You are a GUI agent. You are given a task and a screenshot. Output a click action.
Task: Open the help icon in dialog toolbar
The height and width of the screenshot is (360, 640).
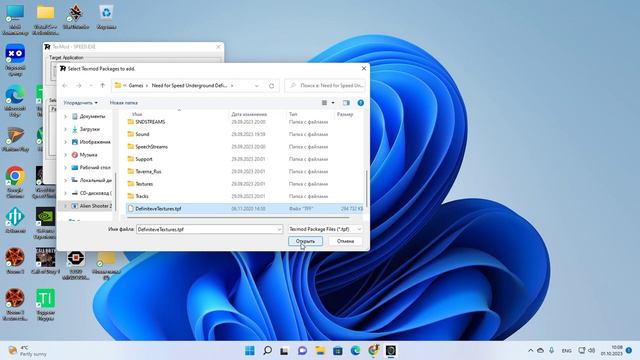click(360, 103)
